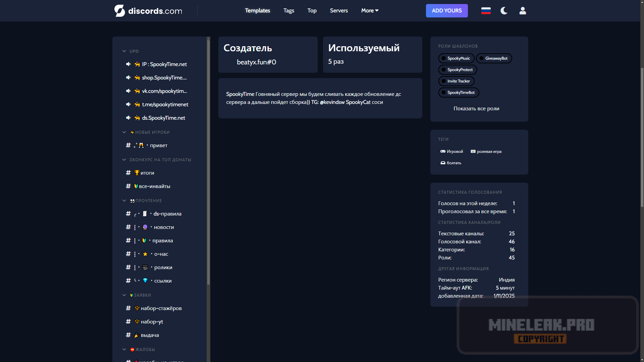Click hash icon of ds-правила channel
The image size is (644, 362).
pos(128,214)
